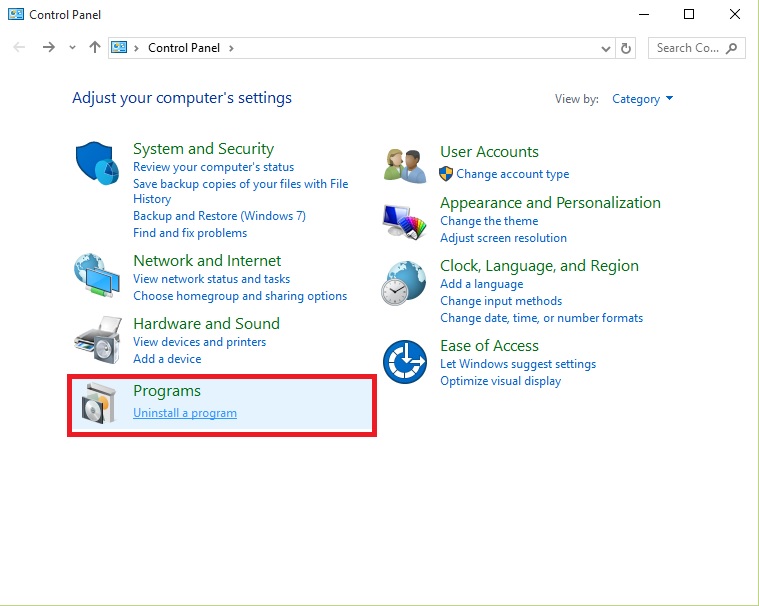Open the System and Security shield icon
The width and height of the screenshot is (759, 606).
[x=97, y=163]
